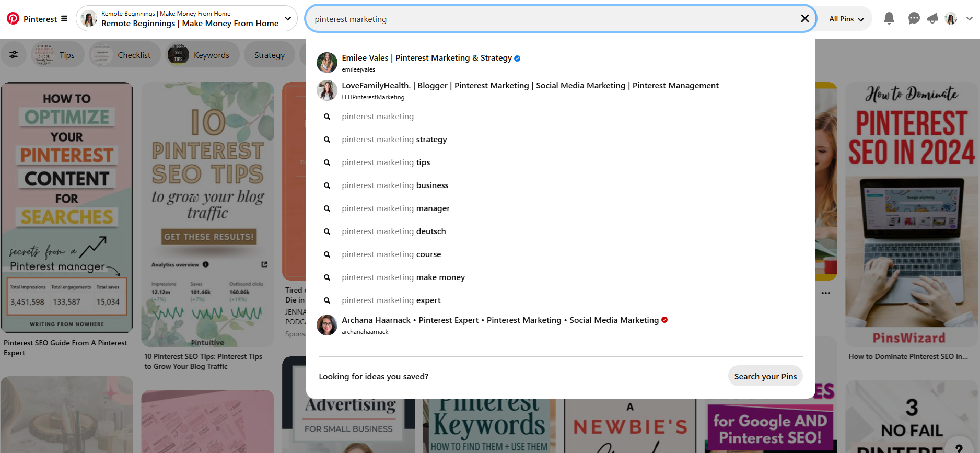Open '10 Pinterest SEO Tips' pin title
The width and height of the screenshot is (980, 453).
point(203,362)
